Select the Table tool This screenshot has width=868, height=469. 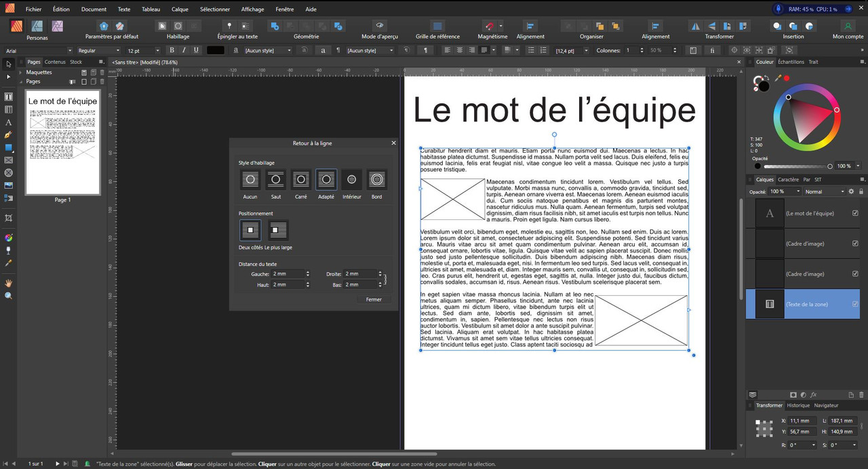tap(8, 109)
